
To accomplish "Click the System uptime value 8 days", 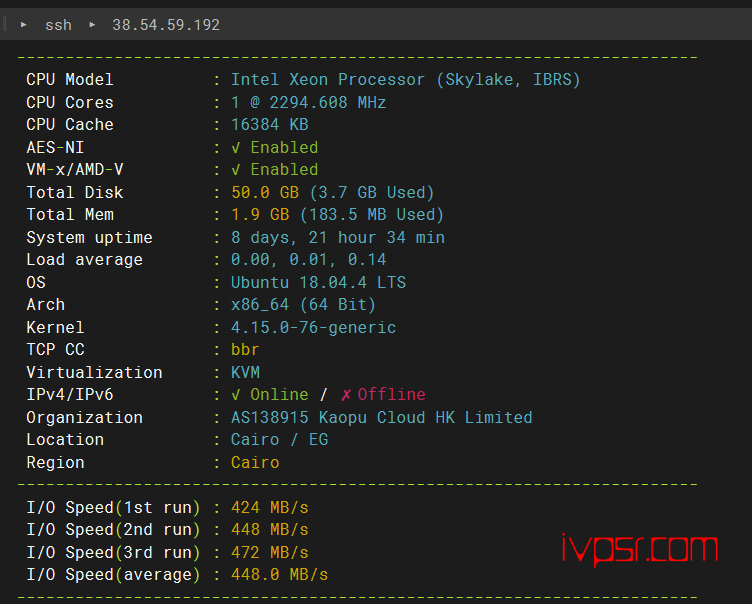I will pyautogui.click(x=338, y=237).
